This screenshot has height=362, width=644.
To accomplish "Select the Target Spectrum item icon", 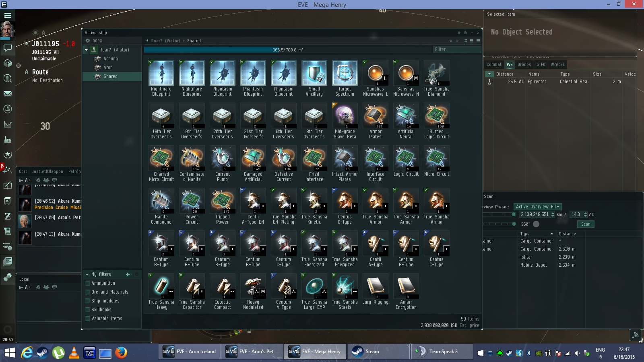I will pyautogui.click(x=345, y=73).
